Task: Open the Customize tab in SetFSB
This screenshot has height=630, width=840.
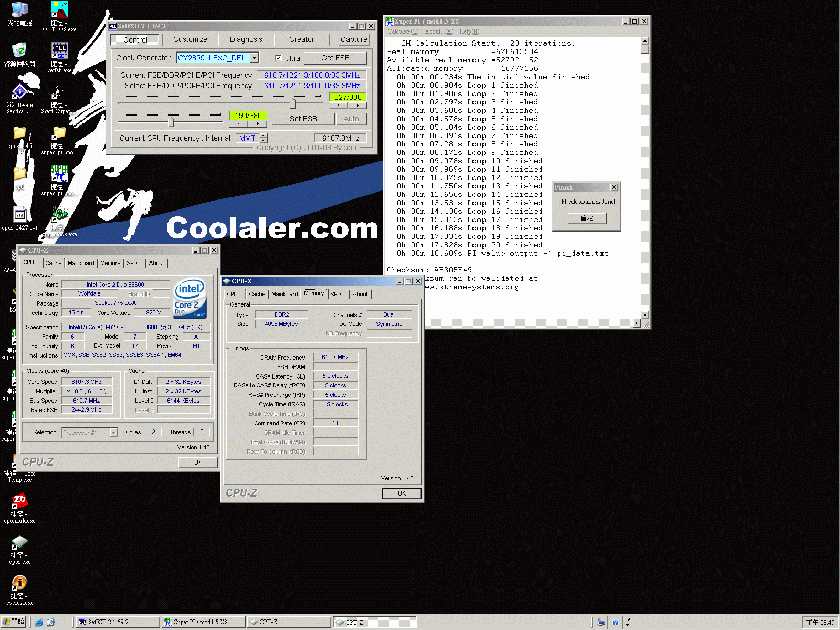Action: (190, 39)
